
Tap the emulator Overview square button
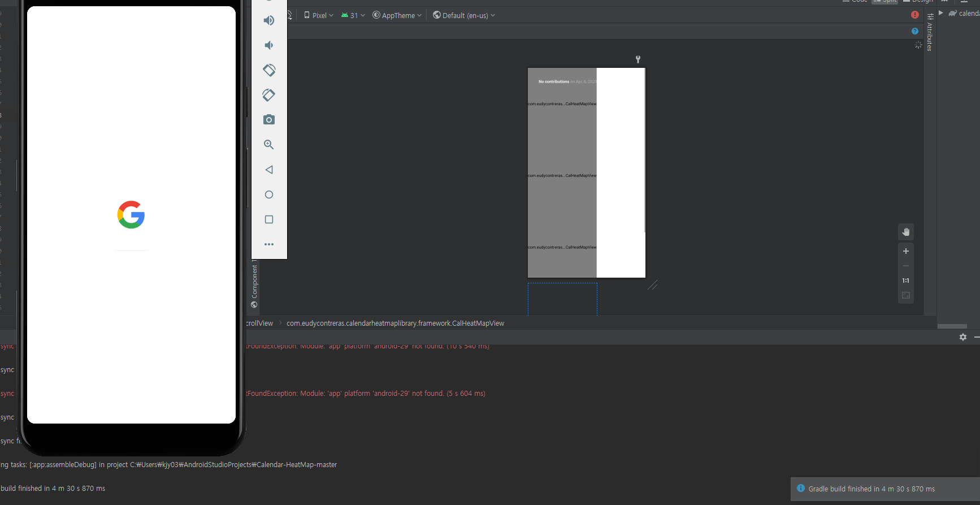(269, 219)
